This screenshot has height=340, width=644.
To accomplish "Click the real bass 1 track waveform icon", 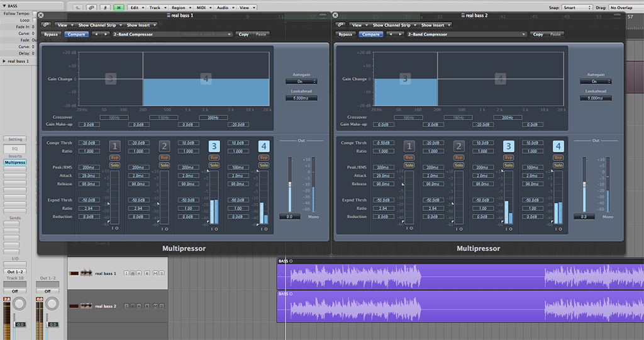I will click(x=86, y=273).
